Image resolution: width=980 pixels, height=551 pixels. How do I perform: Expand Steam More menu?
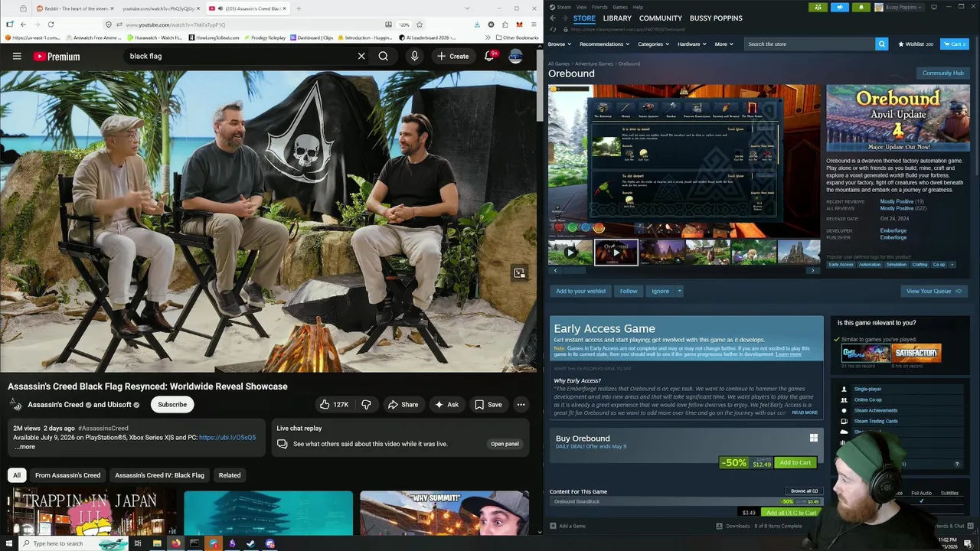click(x=724, y=44)
